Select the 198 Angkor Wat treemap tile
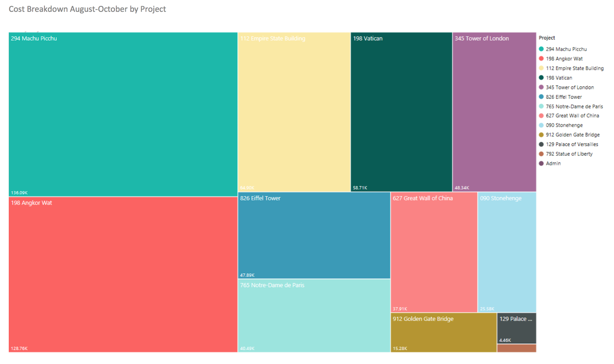 click(x=123, y=274)
